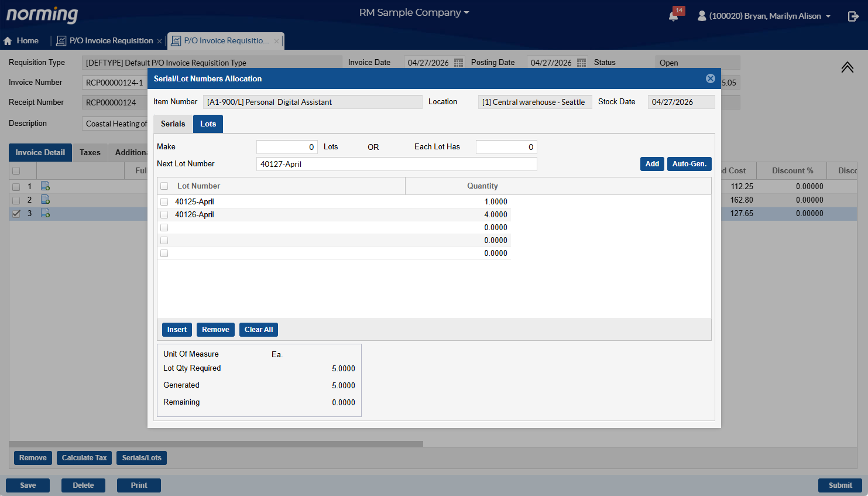This screenshot has height=496, width=868.
Task: Click the Home icon in navigation bar
Action: click(8, 41)
